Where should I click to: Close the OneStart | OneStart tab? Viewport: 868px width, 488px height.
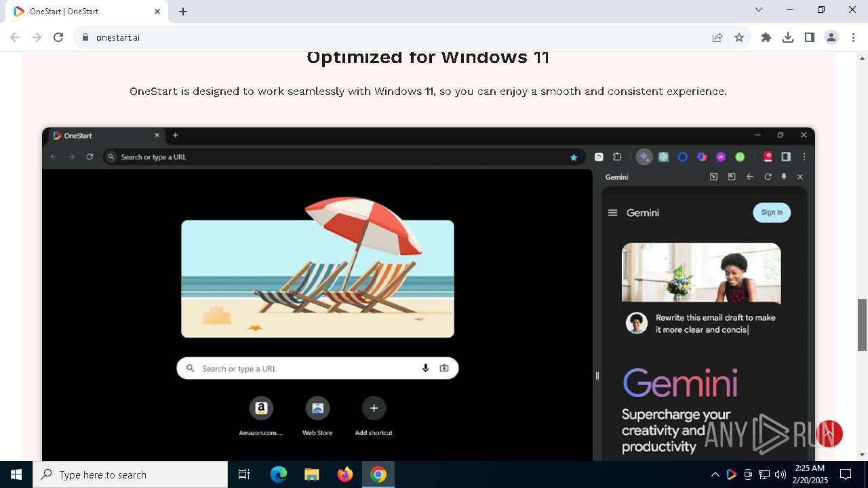tap(157, 12)
